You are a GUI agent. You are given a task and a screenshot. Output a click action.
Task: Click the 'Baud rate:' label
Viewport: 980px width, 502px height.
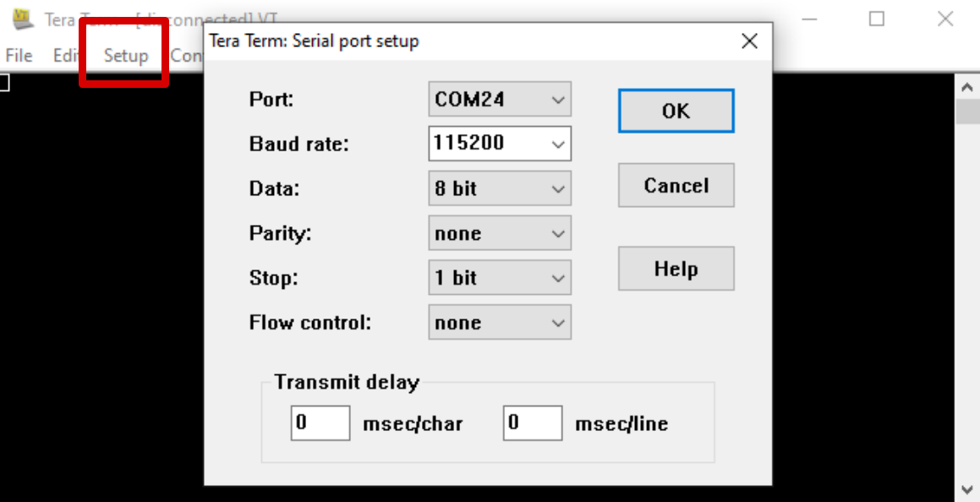(x=298, y=145)
